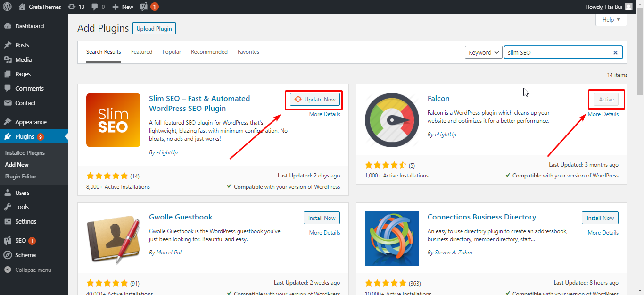Open Appearance in sidebar
The image size is (644, 295).
tap(34, 122)
